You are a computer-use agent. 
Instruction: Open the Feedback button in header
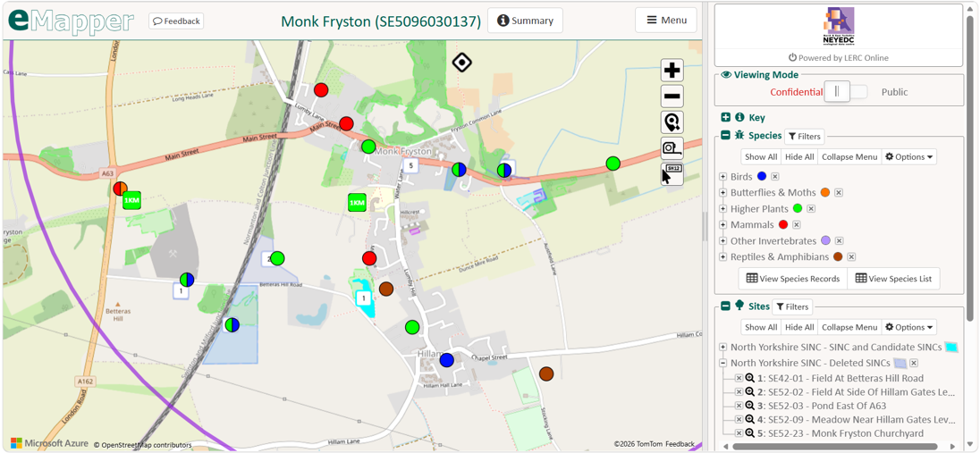(x=176, y=21)
